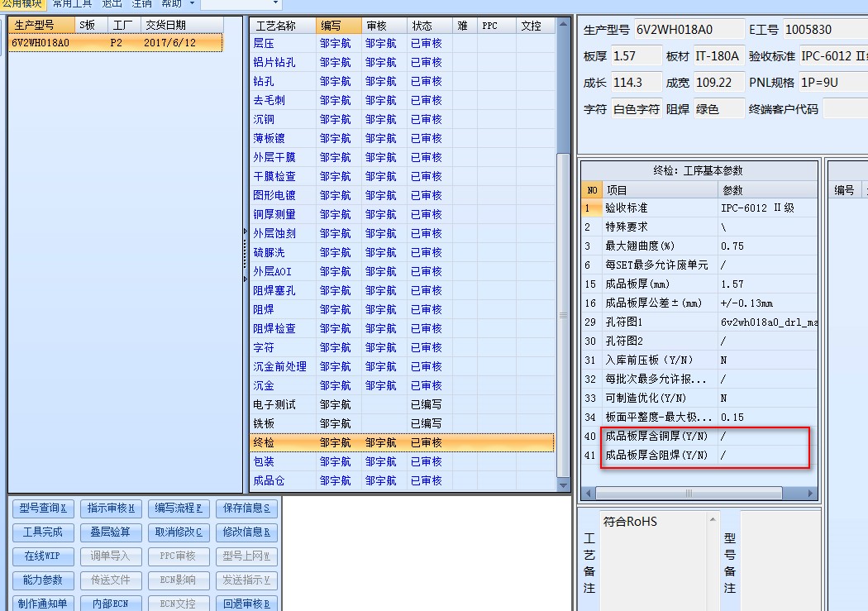Screen dimensions: 868x611
Task: Select the 电子测试 process row
Action: point(402,404)
